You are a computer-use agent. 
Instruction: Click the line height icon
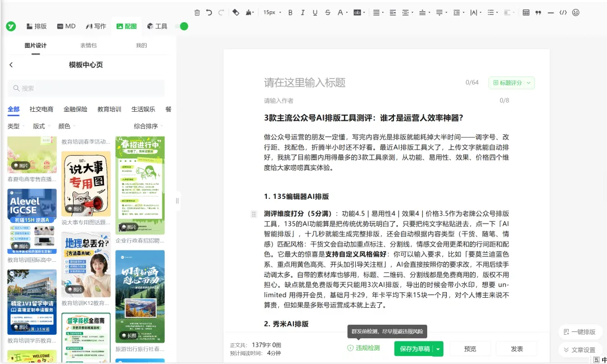tap(456, 12)
